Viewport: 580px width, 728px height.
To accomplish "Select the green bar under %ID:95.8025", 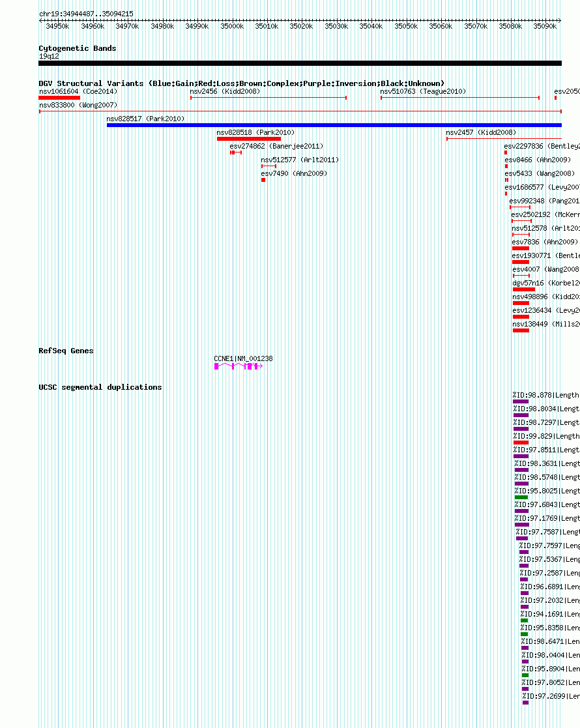I will click(521, 498).
